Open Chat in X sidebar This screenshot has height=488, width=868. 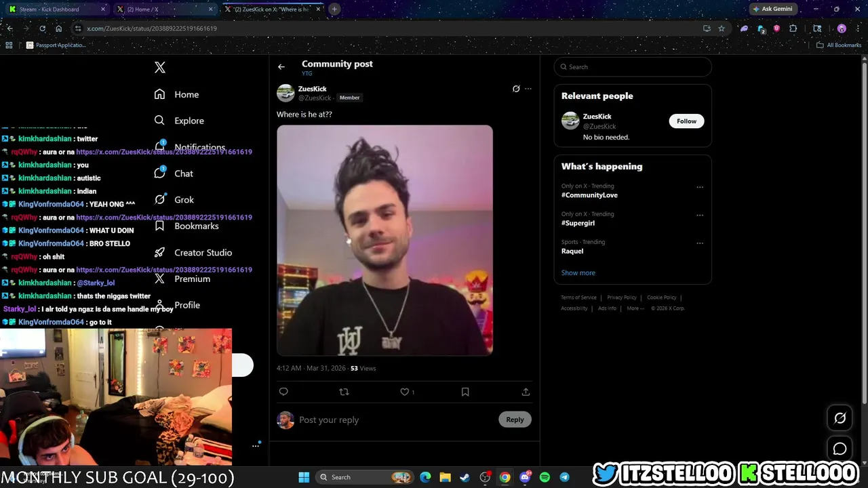click(174, 174)
